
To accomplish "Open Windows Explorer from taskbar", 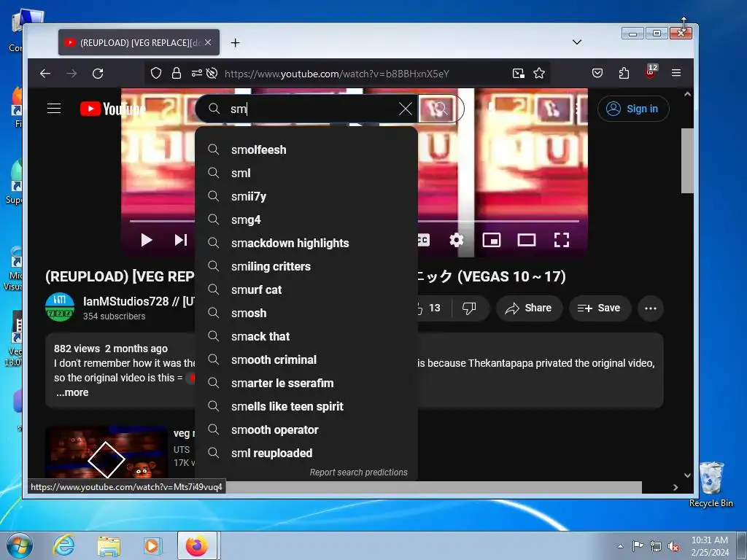I will tap(109, 545).
